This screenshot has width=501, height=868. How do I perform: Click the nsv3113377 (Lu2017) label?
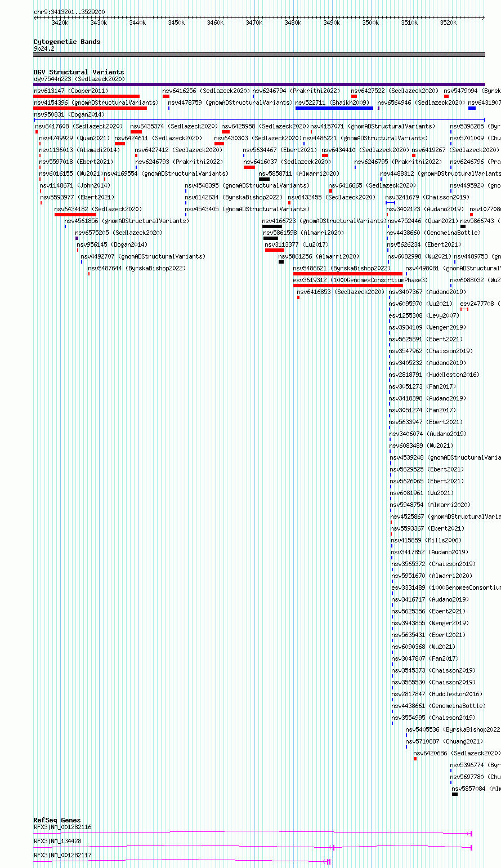(297, 244)
